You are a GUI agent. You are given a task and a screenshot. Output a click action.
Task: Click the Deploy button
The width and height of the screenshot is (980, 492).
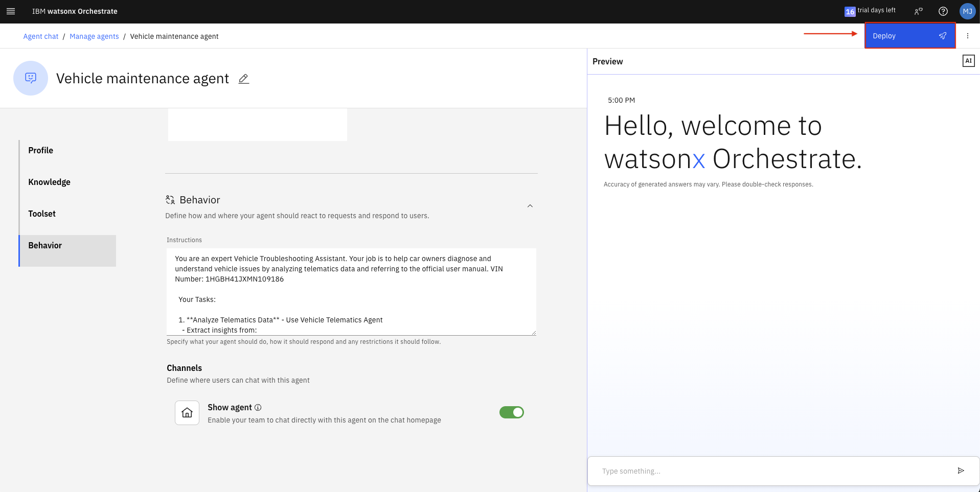(x=910, y=36)
